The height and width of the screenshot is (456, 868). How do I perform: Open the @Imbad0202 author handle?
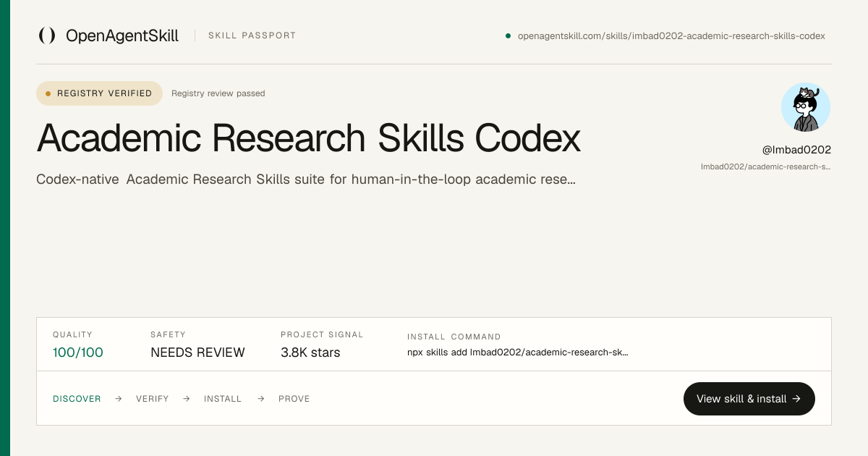pyautogui.click(x=796, y=150)
